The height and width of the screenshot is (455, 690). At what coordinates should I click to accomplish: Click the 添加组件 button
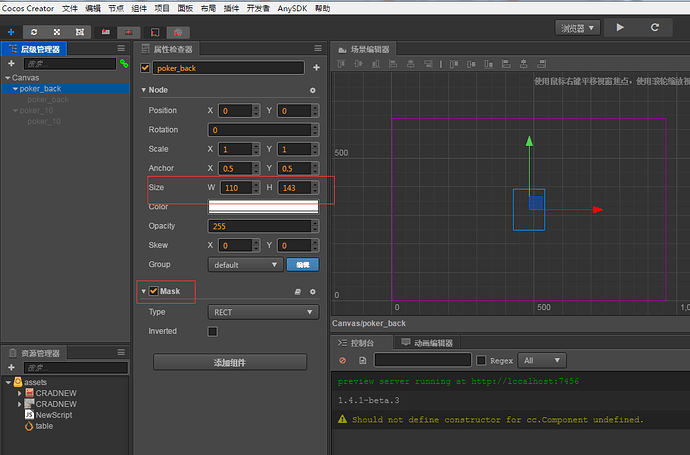(x=229, y=362)
